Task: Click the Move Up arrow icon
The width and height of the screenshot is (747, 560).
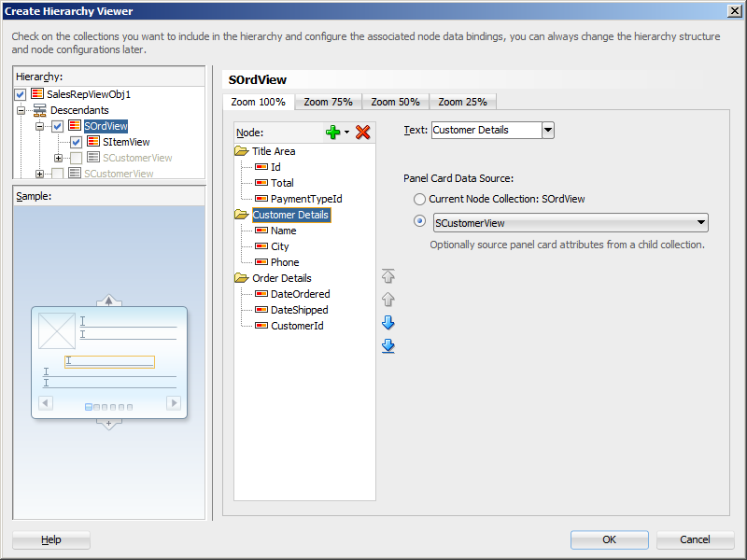Action: pyautogui.click(x=388, y=299)
